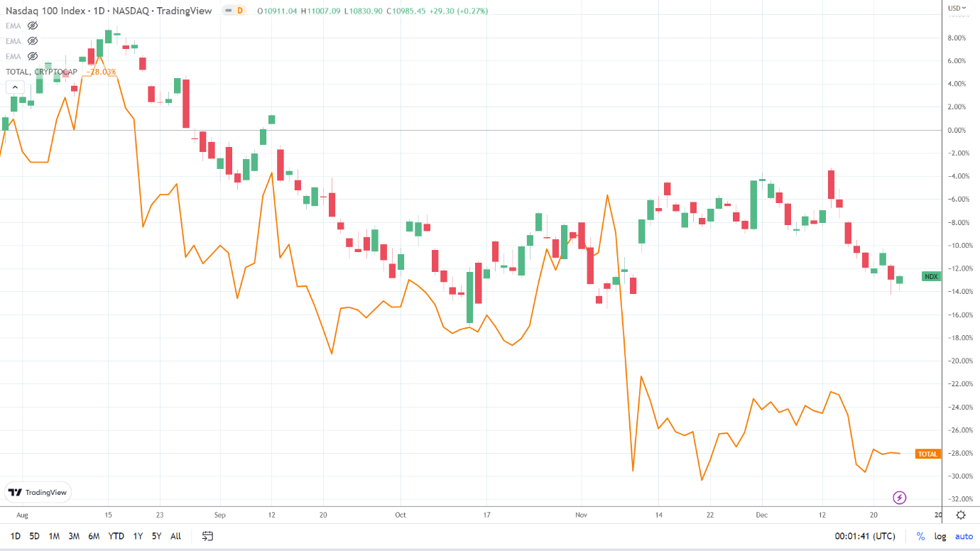Screen dimensions: 980x551
Task: Click the green NDX price label
Action: (931, 276)
